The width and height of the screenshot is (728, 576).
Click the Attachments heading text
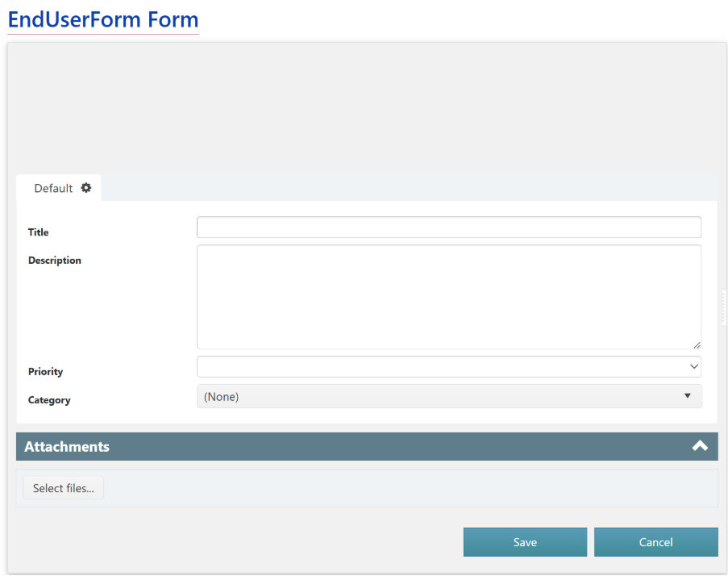(x=67, y=446)
